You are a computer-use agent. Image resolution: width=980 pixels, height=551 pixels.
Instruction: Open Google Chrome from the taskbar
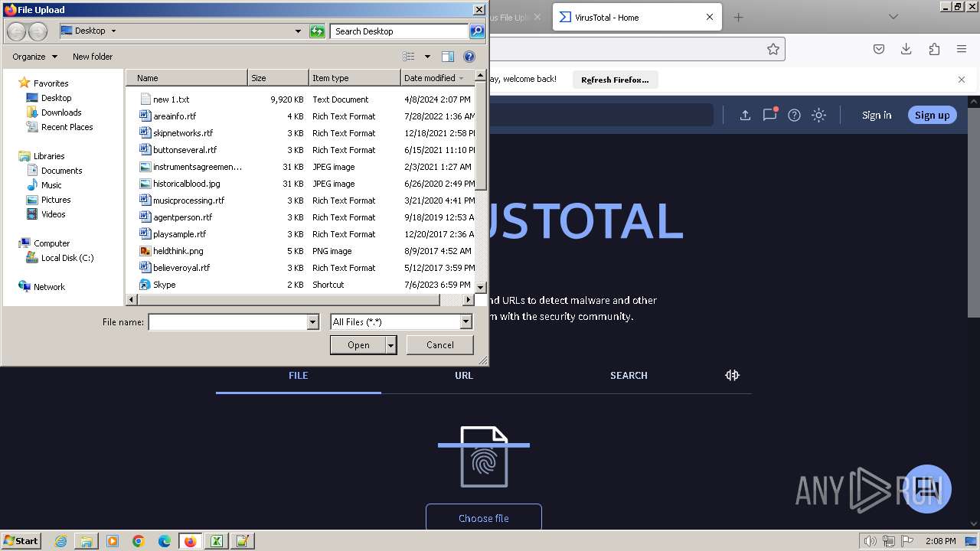click(139, 541)
